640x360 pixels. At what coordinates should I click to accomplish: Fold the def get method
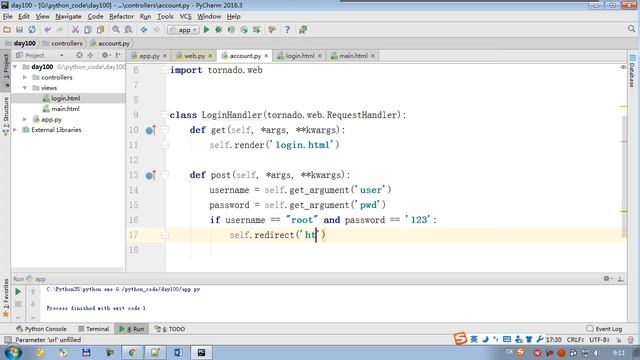[165, 130]
